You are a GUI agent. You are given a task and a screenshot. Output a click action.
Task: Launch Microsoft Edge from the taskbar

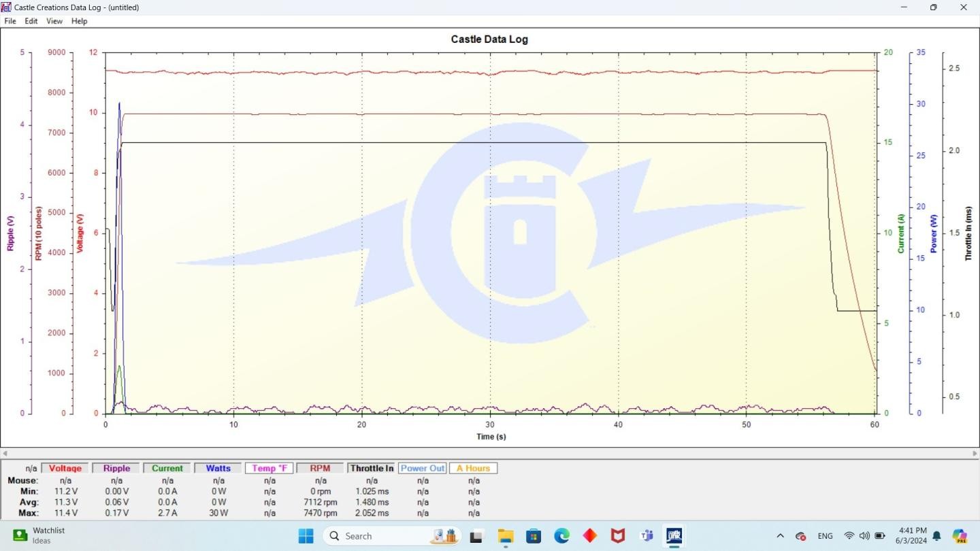coord(561,536)
